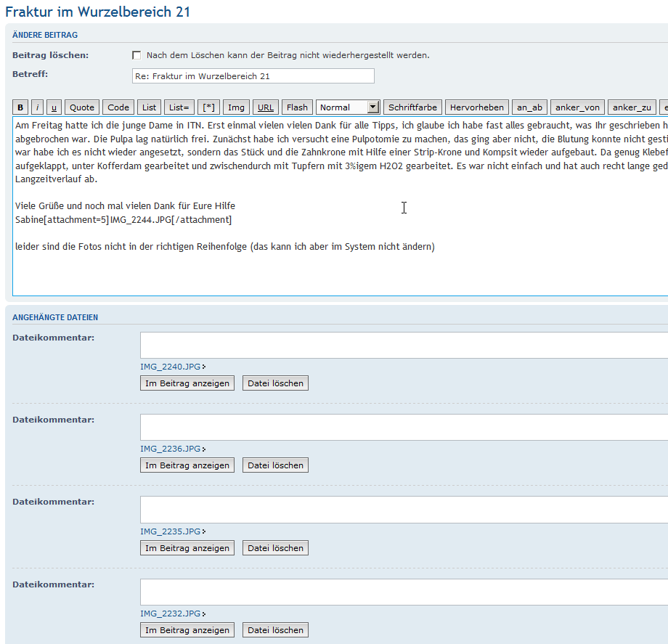The width and height of the screenshot is (668, 644).
Task: Click the URL toolbar button
Action: [x=266, y=107]
